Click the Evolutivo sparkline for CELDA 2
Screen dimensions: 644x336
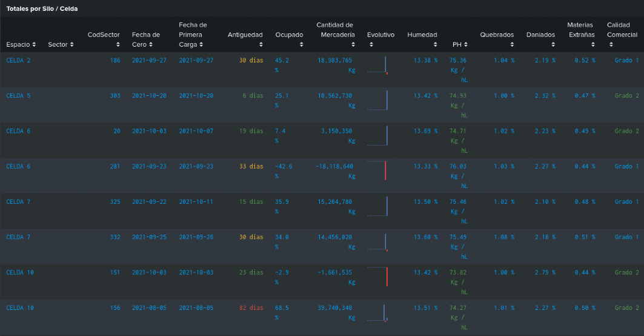[x=377, y=66]
